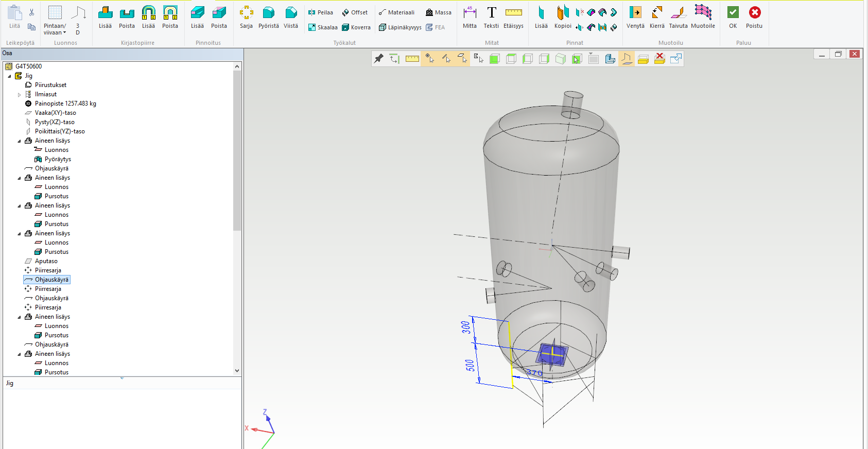The height and width of the screenshot is (449, 868).
Task: Choose the Venytä stretch tool
Action: tap(635, 17)
